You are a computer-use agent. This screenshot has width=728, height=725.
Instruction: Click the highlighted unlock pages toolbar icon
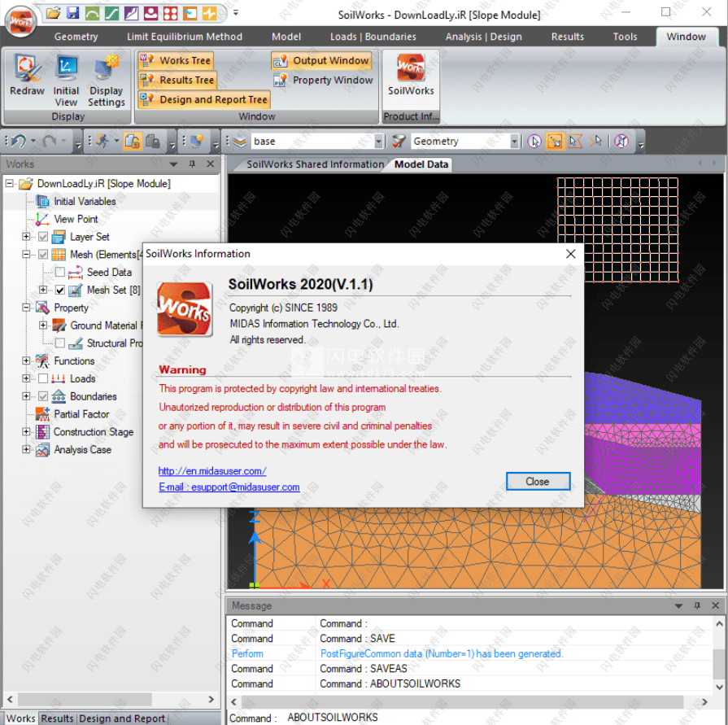(x=133, y=141)
